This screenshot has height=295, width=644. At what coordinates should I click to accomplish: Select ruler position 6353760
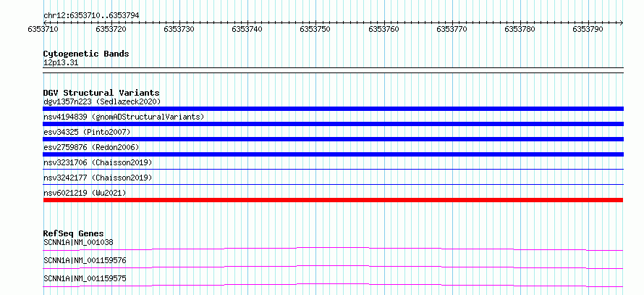(384, 29)
